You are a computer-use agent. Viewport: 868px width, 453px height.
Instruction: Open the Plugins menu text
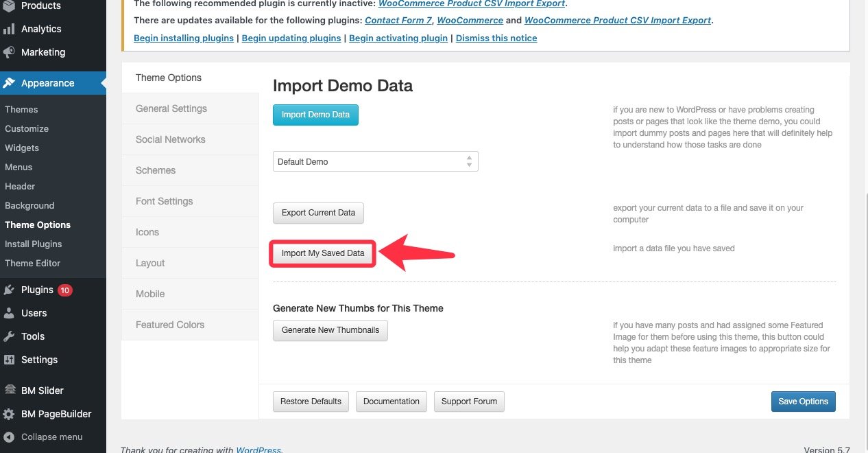coord(37,290)
